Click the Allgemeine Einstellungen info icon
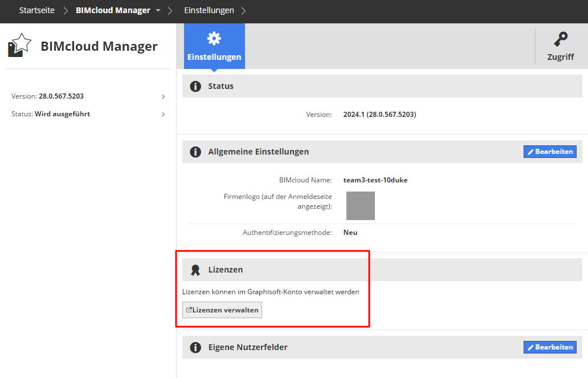588x378 pixels. [195, 152]
